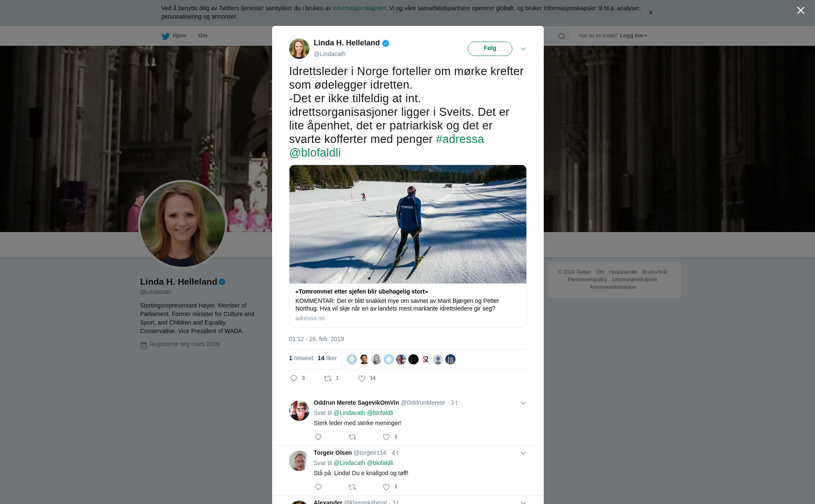Image resolution: width=815 pixels, height=504 pixels.
Task: Click the main tweet's reply icon
Action: (x=294, y=378)
